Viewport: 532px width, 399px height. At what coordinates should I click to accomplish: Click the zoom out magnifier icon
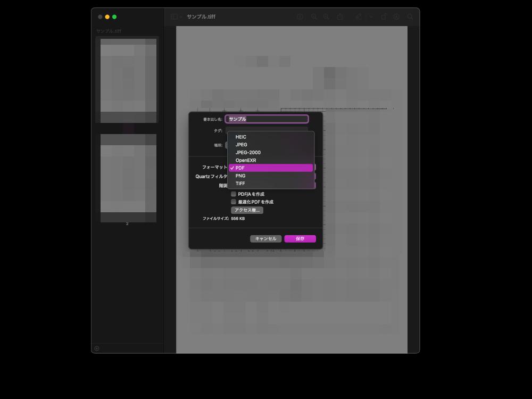point(314,16)
